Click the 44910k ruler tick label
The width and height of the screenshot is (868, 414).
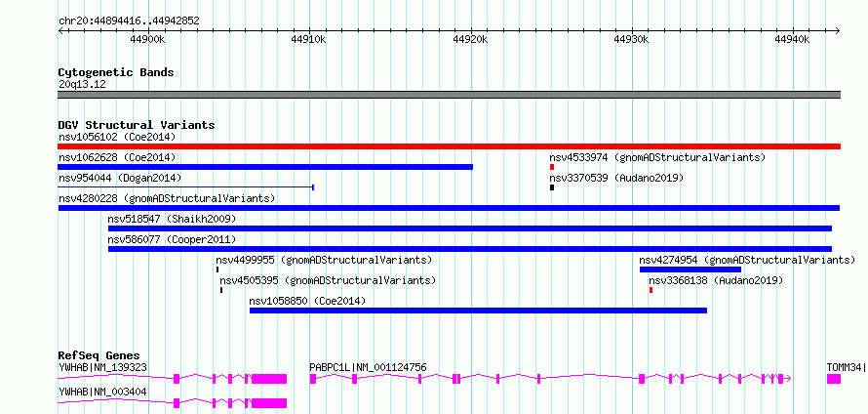(309, 39)
